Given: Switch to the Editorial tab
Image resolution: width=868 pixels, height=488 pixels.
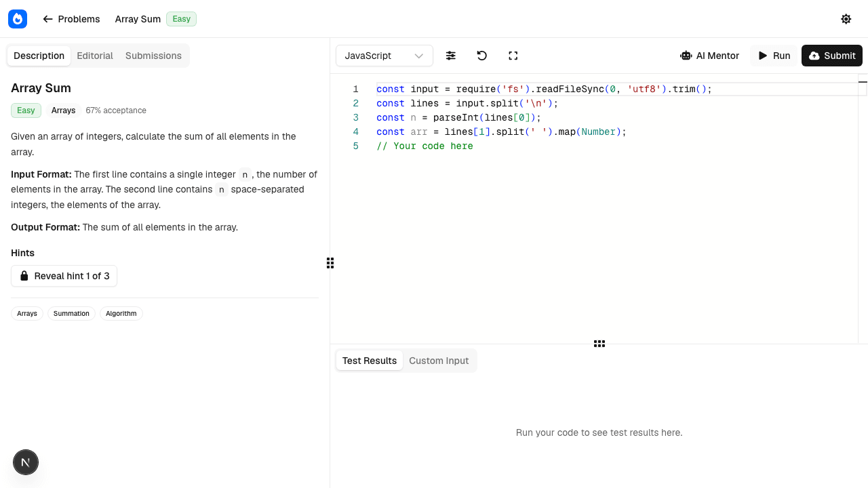Looking at the screenshot, I should coord(95,56).
